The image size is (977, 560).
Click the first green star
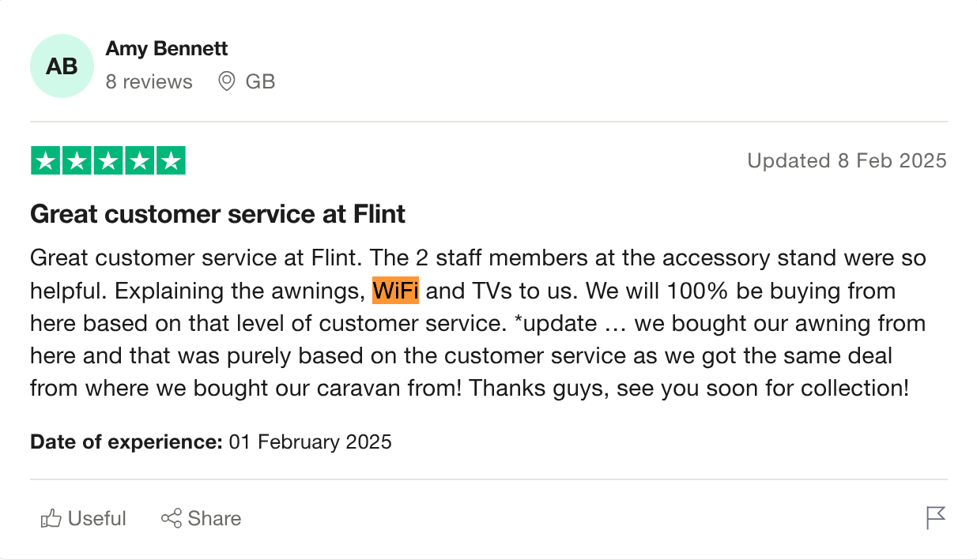coord(46,161)
